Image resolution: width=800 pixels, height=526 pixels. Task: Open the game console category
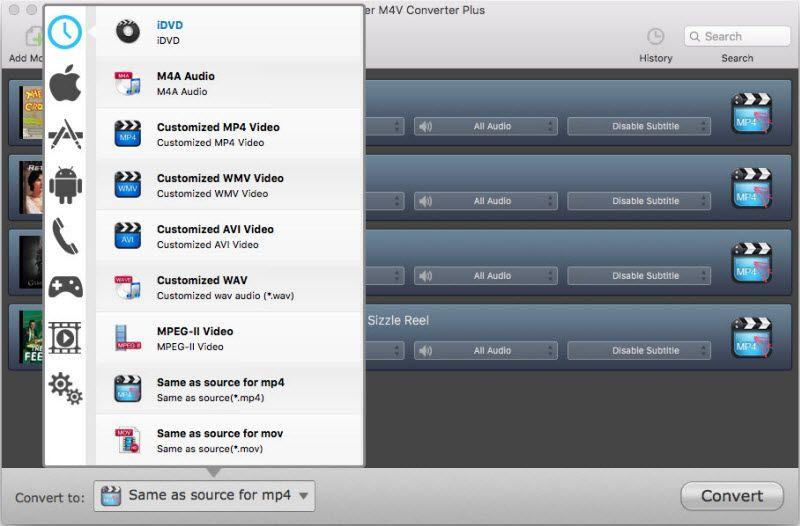tap(65, 287)
